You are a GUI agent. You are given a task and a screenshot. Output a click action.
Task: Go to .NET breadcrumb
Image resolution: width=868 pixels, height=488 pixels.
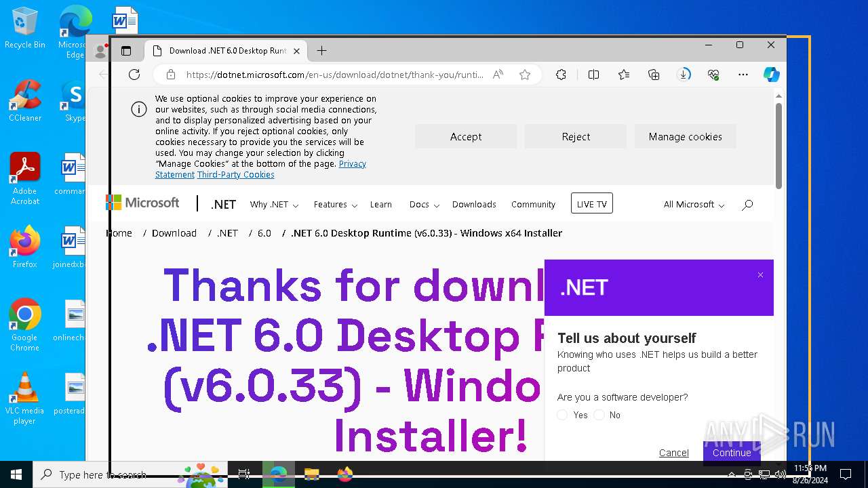pyautogui.click(x=227, y=233)
